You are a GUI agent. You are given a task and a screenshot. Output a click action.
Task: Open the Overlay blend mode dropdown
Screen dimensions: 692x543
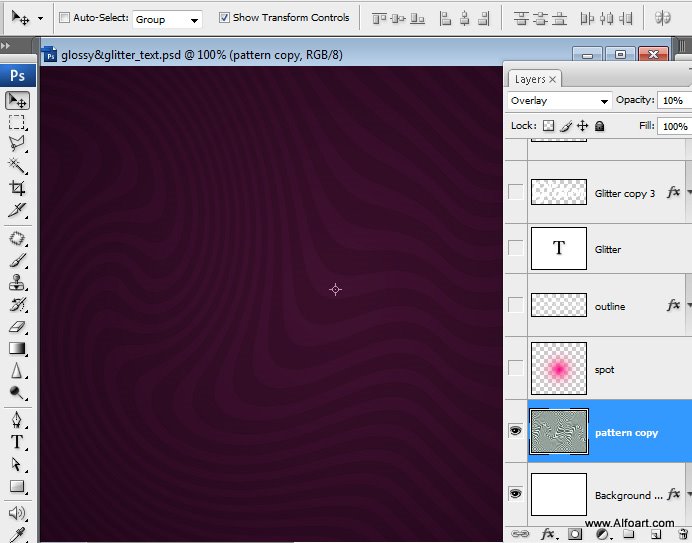click(559, 101)
